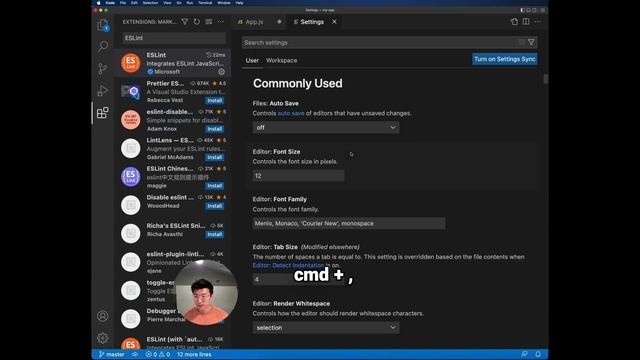Open the Run and Debug view
Viewport: 640px width, 360px height.
103,90
